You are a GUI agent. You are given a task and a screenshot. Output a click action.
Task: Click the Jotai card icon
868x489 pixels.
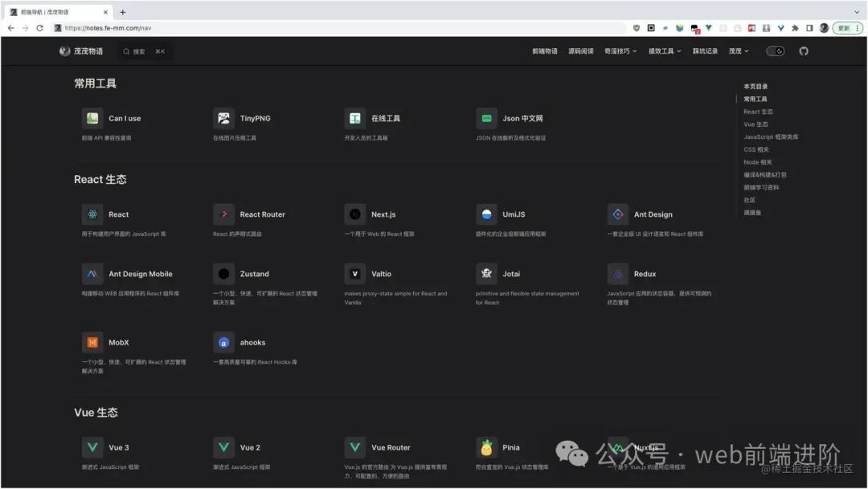[x=486, y=274]
